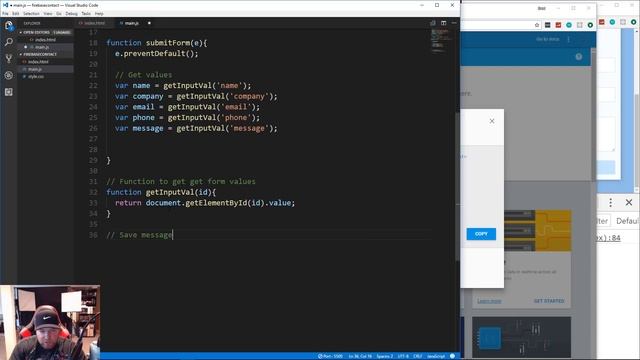The width and height of the screenshot is (640, 360).
Task: Click red extension icon in rear browser window
Action: click(602, 22)
